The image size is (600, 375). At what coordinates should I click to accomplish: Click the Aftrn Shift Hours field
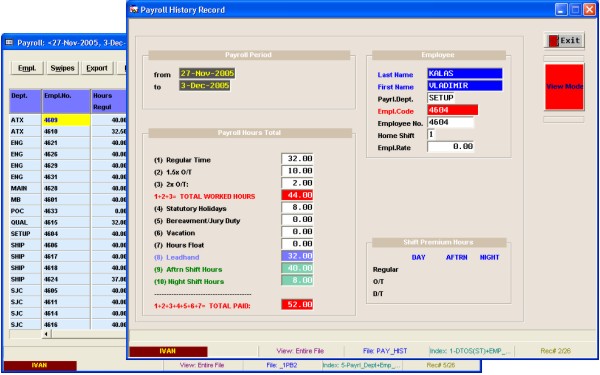pyautogui.click(x=297, y=269)
